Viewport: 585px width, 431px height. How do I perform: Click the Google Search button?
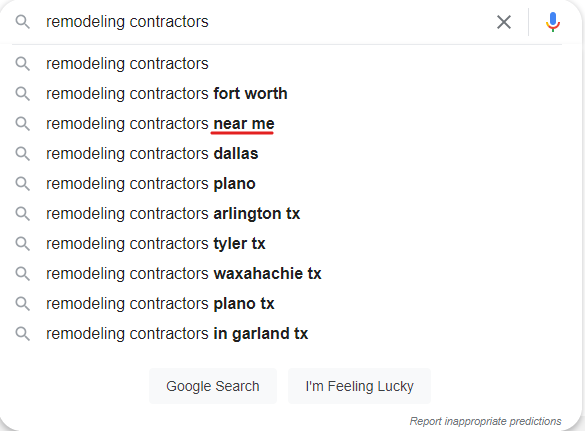(x=213, y=386)
